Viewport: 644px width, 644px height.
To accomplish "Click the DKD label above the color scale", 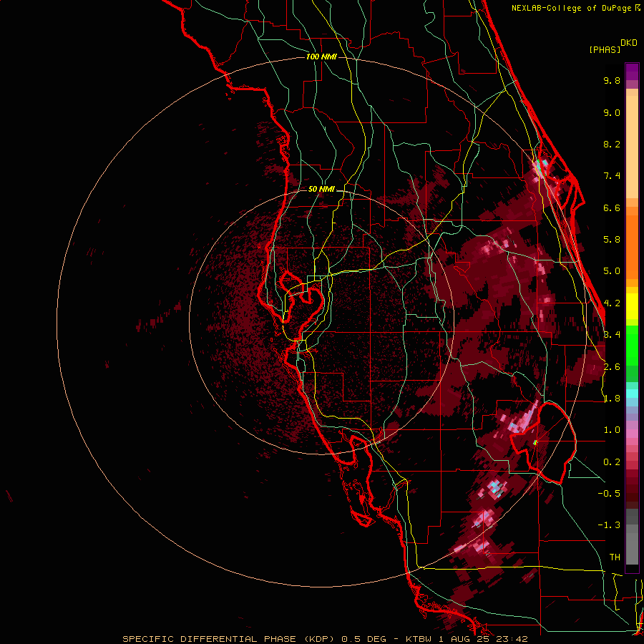I will [x=629, y=43].
